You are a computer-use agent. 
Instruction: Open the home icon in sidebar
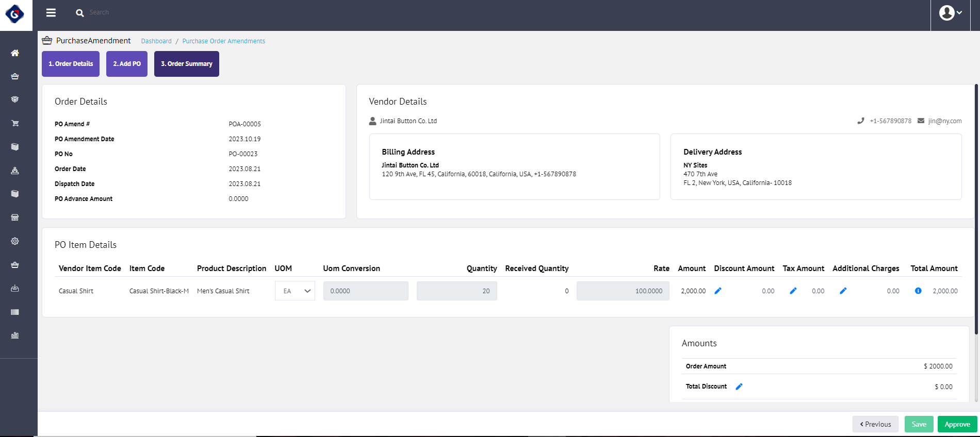pyautogui.click(x=15, y=53)
